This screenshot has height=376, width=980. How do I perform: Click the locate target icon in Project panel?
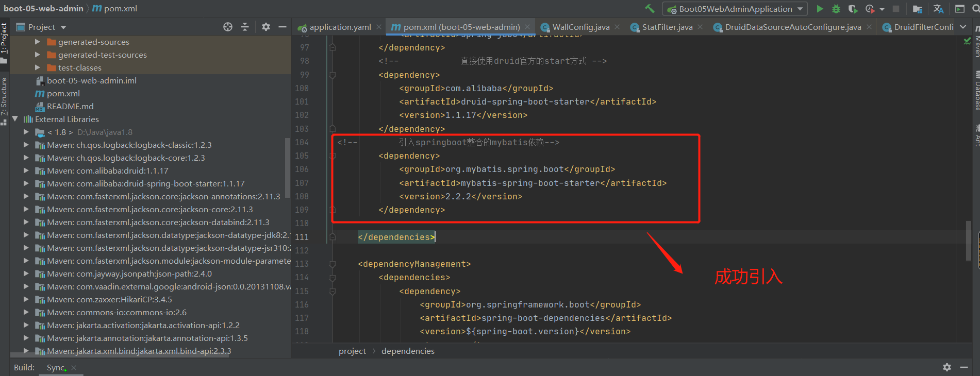point(228,27)
